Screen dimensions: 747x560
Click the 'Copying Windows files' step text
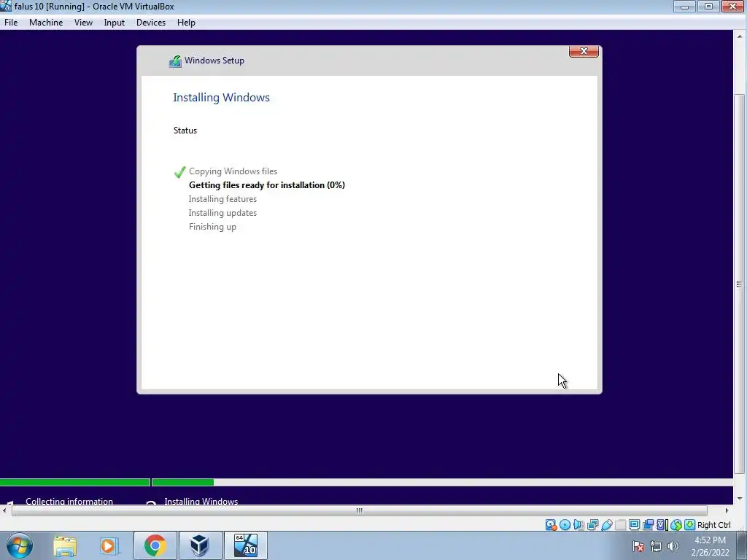(233, 171)
